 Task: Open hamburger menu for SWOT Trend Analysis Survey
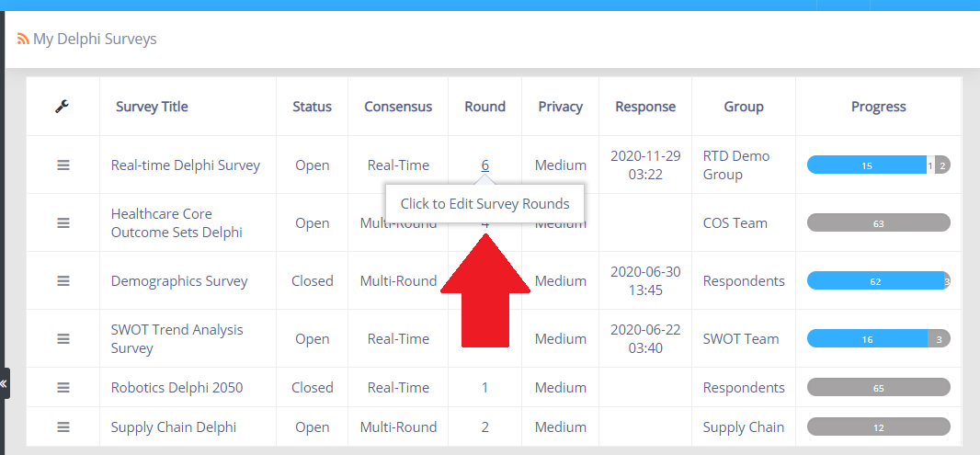pyautogui.click(x=63, y=339)
